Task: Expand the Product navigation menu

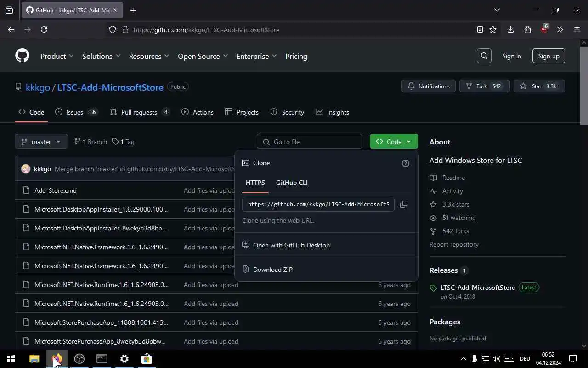Action: pos(57,56)
